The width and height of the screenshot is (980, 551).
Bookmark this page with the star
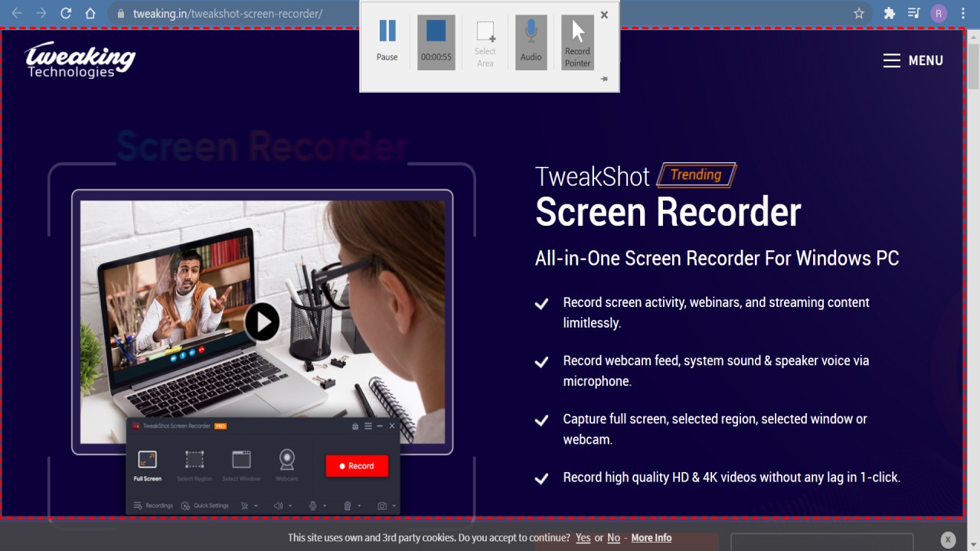(x=859, y=14)
